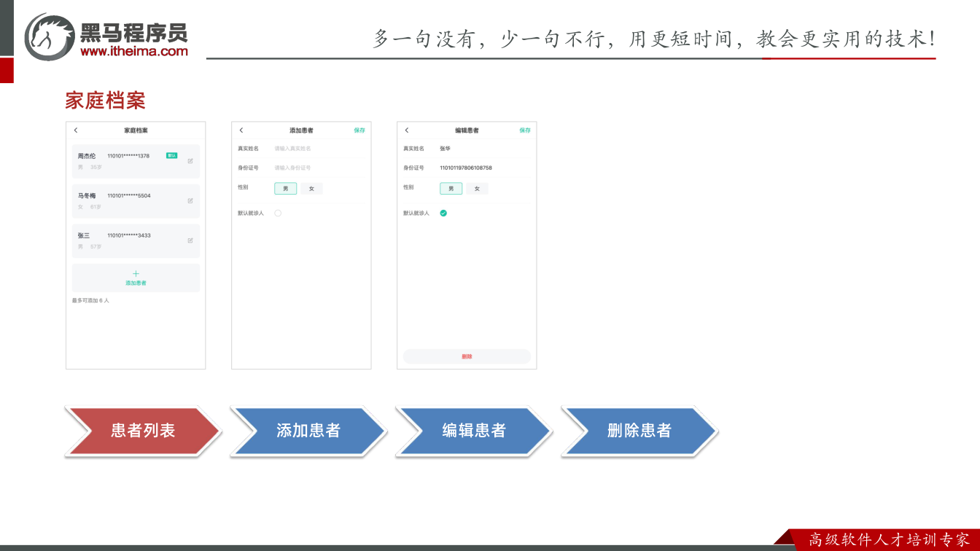Screen dimensions: 980x551
Task: Select the 张三 patient card name
Action: (84, 235)
